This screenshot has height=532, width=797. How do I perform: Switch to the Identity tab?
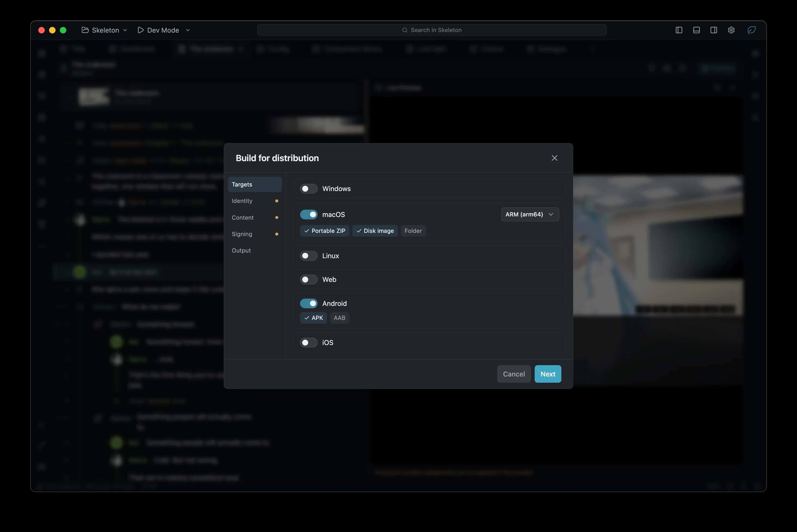[255, 201]
